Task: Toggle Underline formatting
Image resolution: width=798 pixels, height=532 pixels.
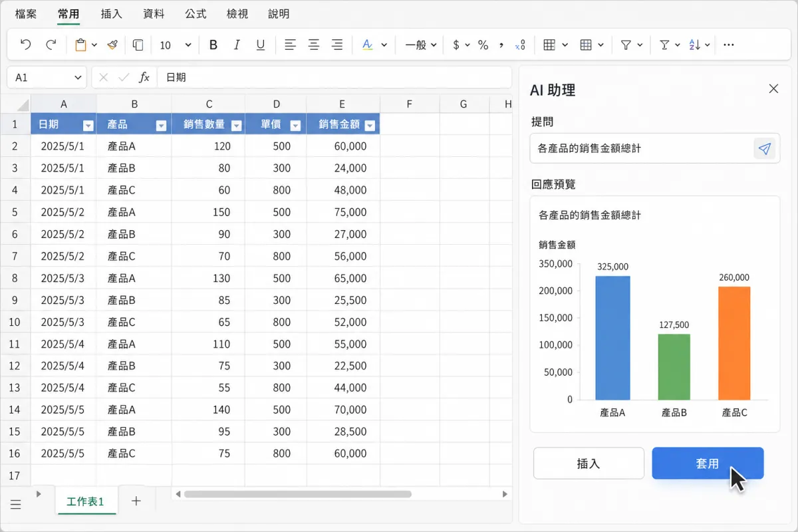Action: (260, 45)
